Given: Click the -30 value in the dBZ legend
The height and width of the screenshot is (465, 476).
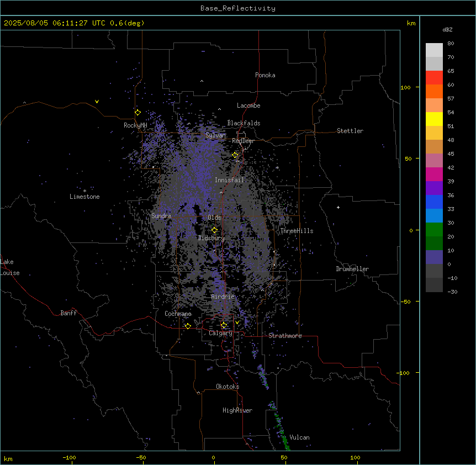Looking at the screenshot, I should (452, 292).
